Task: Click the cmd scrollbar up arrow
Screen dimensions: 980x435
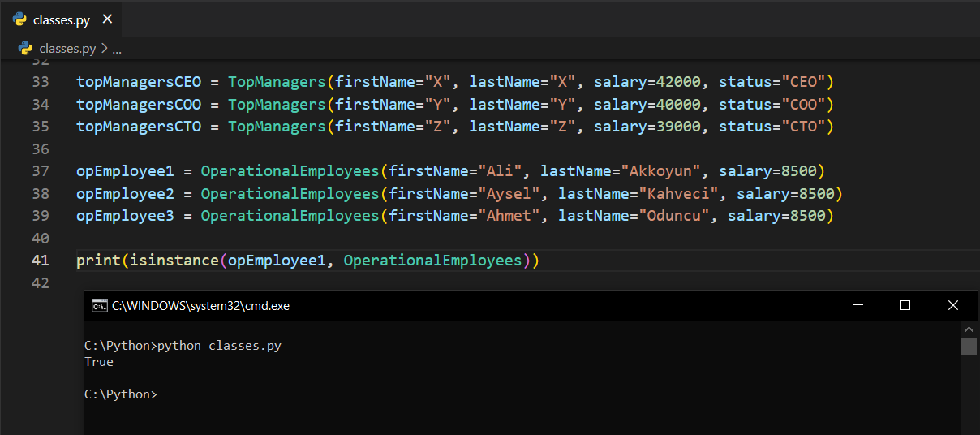Action: click(x=969, y=329)
